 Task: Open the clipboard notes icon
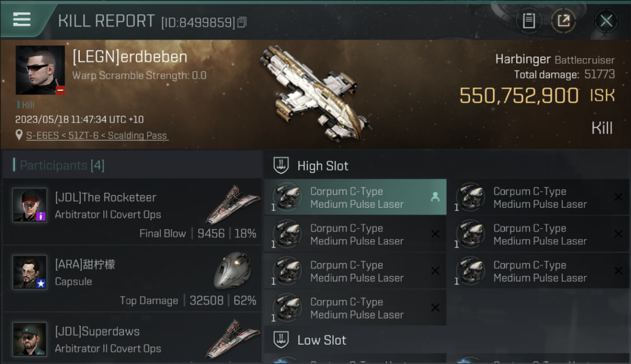click(x=529, y=21)
